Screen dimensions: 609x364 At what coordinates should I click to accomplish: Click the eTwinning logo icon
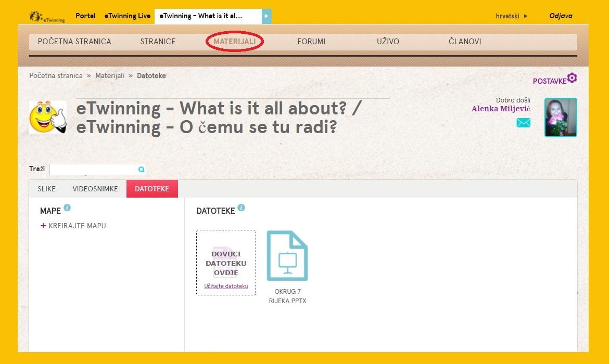(47, 17)
